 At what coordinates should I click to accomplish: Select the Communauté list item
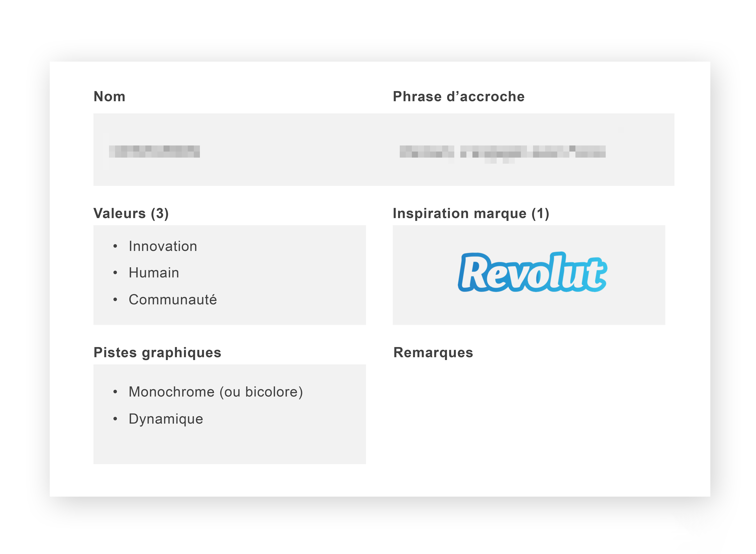coord(173,299)
